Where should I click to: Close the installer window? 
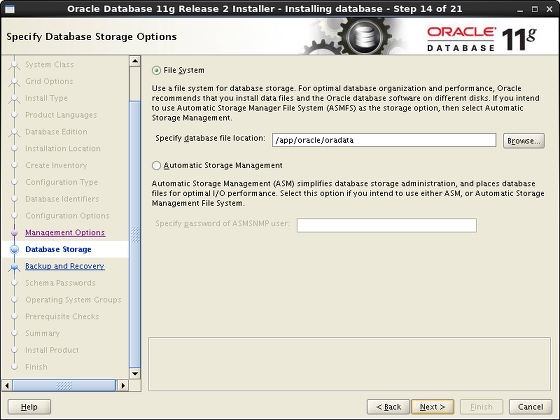(x=550, y=9)
